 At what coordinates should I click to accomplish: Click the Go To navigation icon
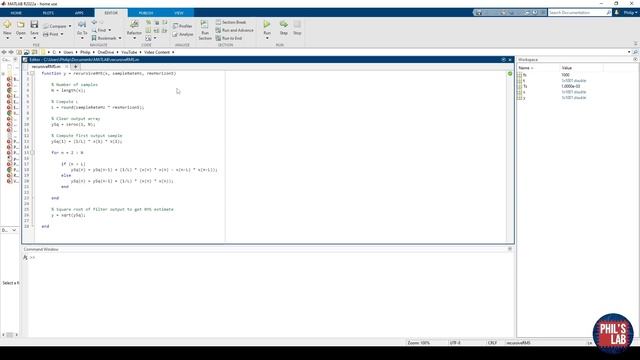pyautogui.click(x=82, y=25)
